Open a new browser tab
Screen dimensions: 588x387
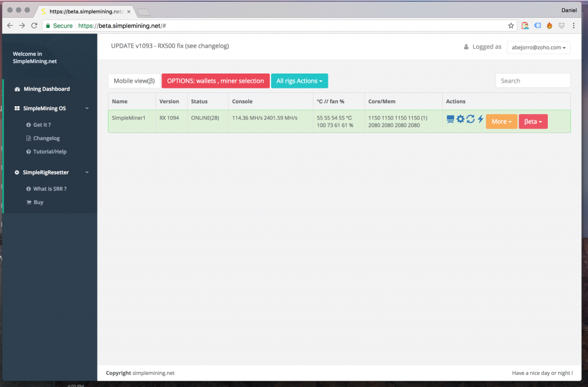(143, 12)
